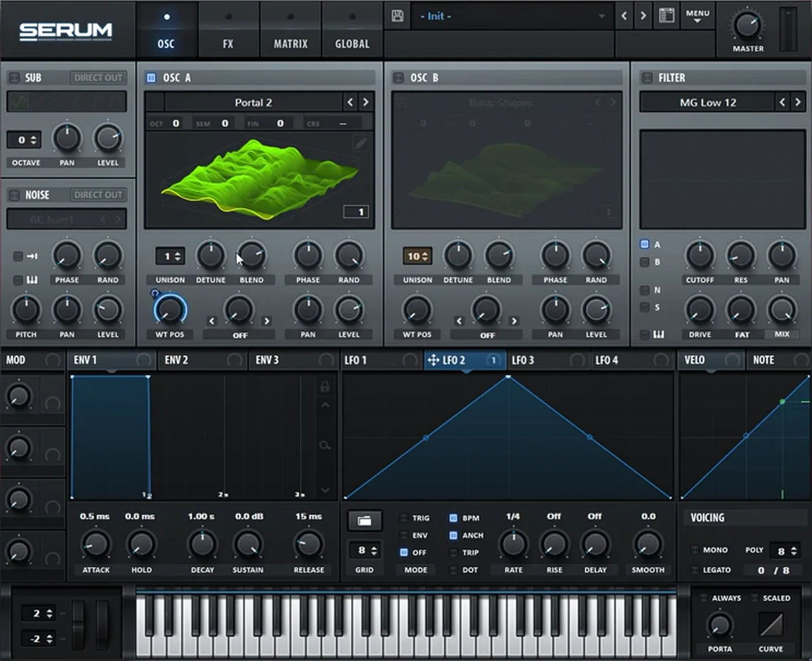The image size is (812, 661).
Task: Enable the LFO TRIG mode checkbox
Action: coord(403,518)
